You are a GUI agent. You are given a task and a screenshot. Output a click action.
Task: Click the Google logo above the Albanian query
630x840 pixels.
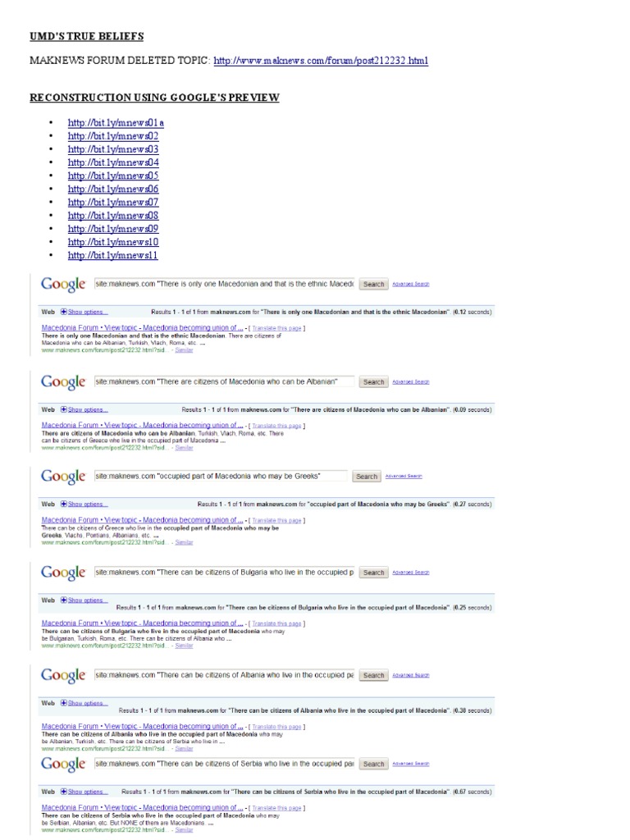63,382
